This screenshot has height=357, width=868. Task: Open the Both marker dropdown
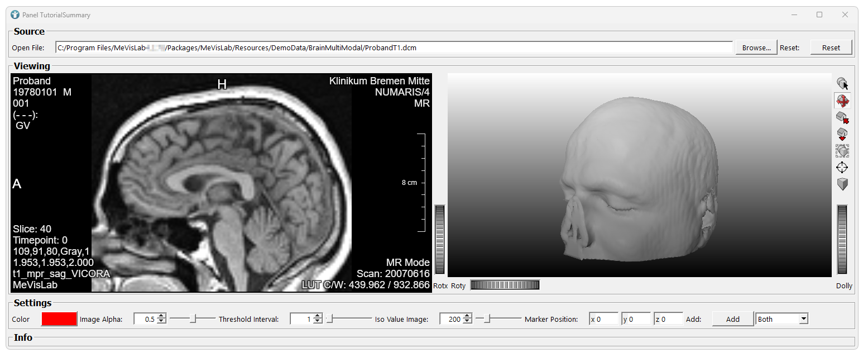(x=781, y=319)
